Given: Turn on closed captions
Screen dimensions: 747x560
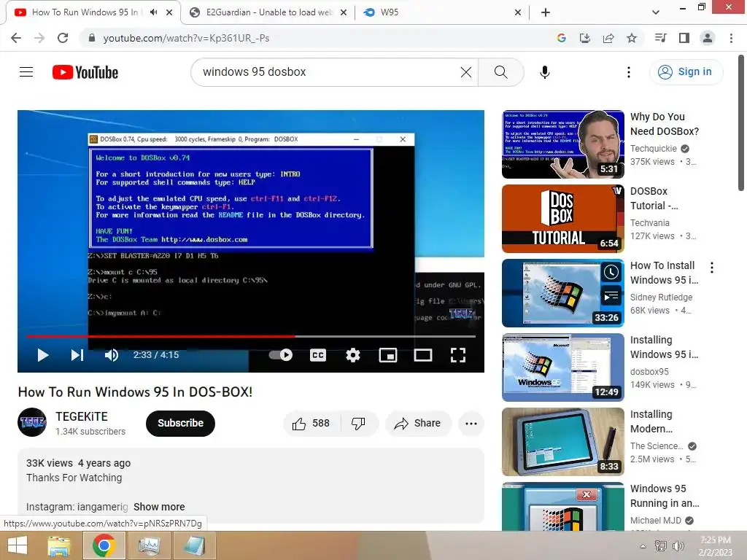Looking at the screenshot, I should pos(318,355).
